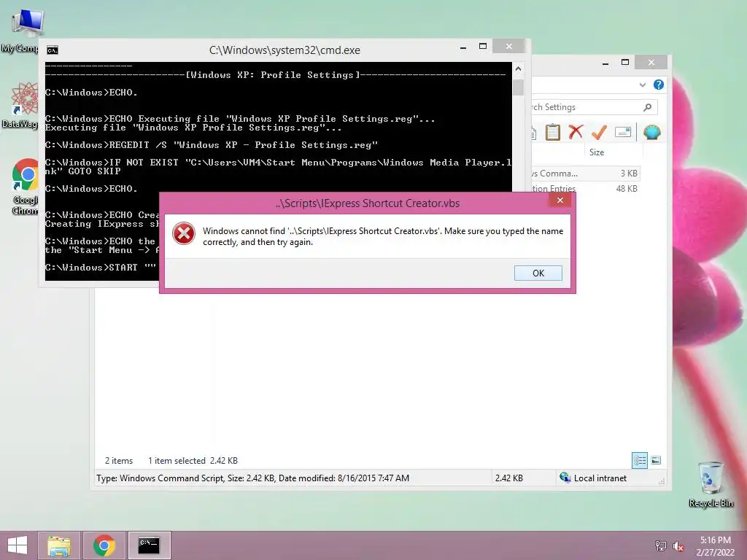Screen dimensions: 747x560
Task: Click the cmd.exe title bar icon
Action: click(x=53, y=50)
